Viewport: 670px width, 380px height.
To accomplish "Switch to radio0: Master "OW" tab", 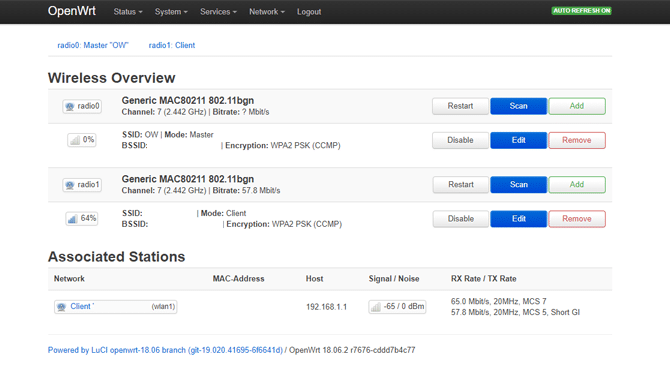I will pos(93,45).
